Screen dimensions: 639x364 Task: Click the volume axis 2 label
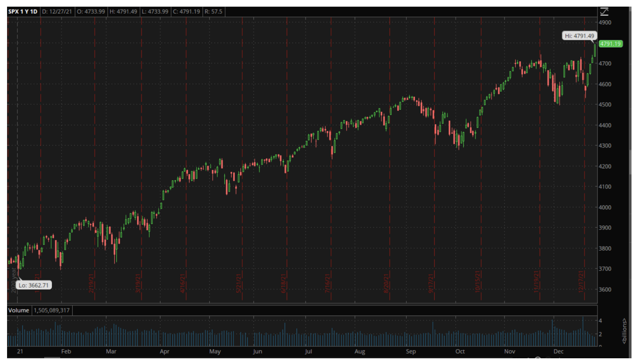(601, 334)
